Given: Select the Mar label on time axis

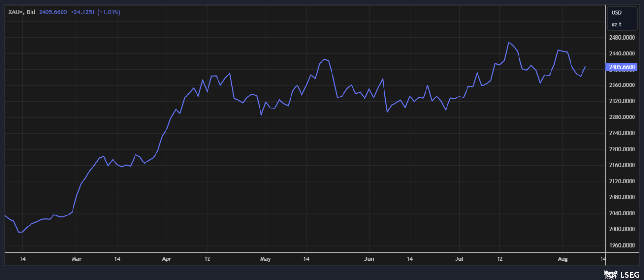Looking at the screenshot, I should (76, 259).
